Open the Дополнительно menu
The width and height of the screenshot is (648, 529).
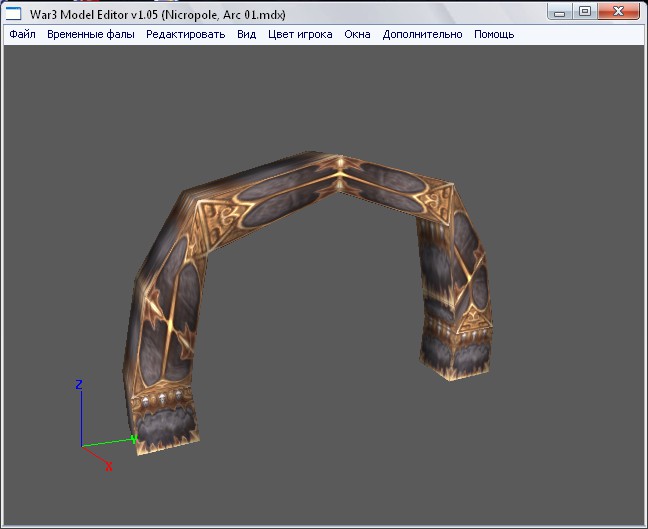coord(422,34)
